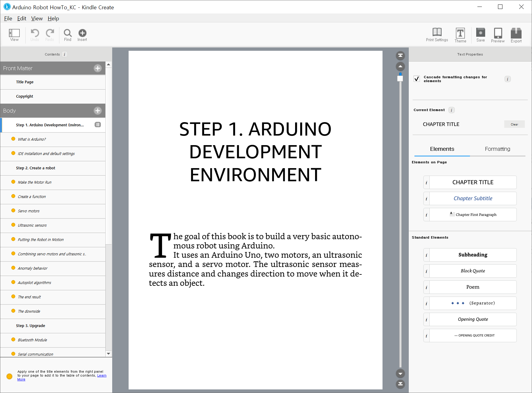Open the View menu
Image resolution: width=532 pixels, height=393 pixels.
37,19
